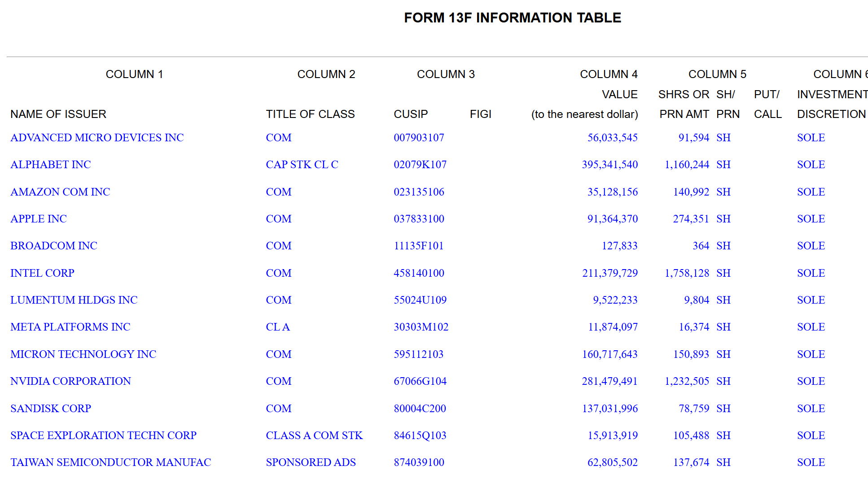Click the TITLE OF CLASS header
This screenshot has width=868, height=479.
[310, 114]
